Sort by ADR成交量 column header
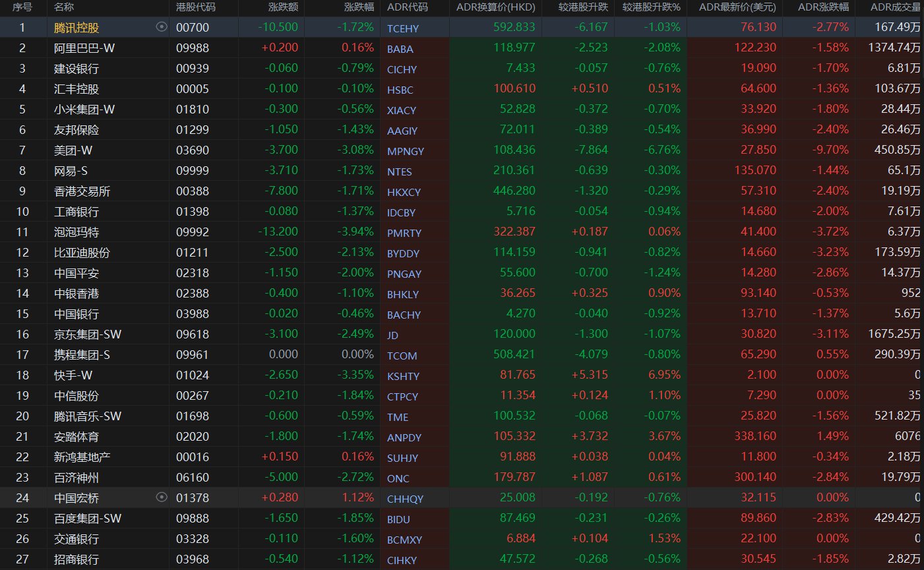The height and width of the screenshot is (570, 924). pyautogui.click(x=895, y=7)
